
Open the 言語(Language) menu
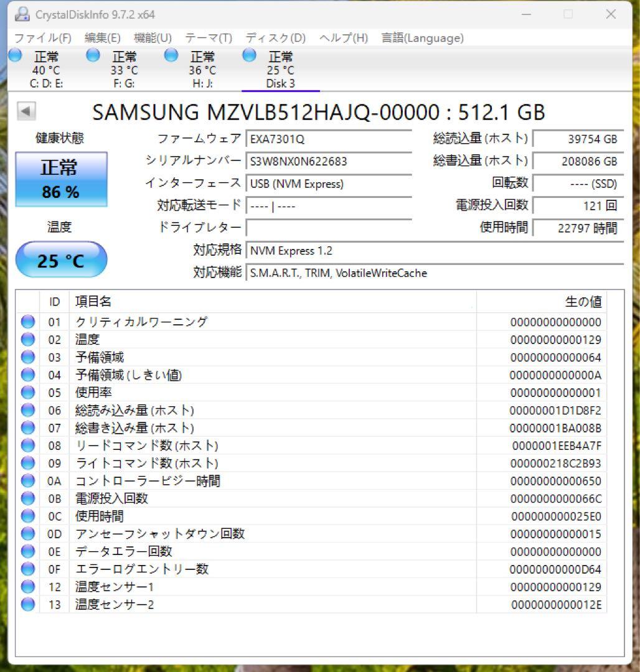(x=423, y=38)
